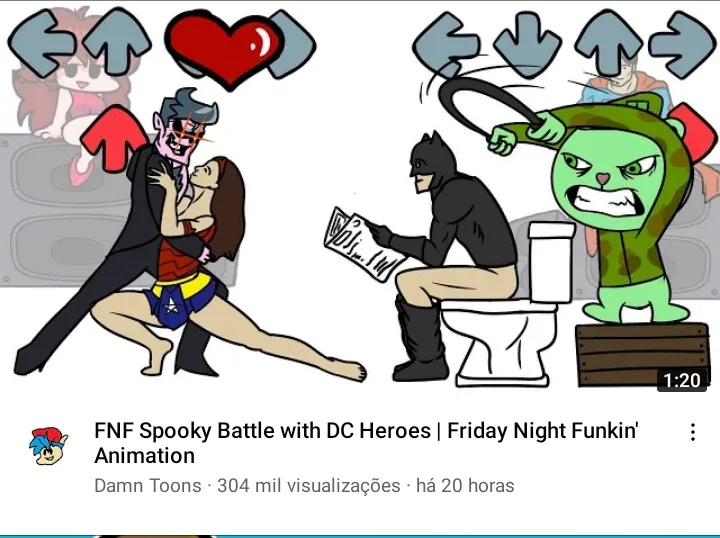
Task: Click the gray up arrow above Superman
Action: pyautogui.click(x=608, y=42)
